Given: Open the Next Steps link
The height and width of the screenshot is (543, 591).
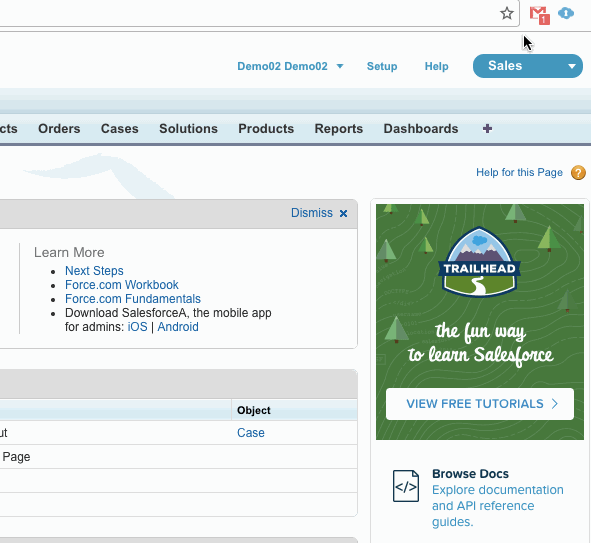Looking at the screenshot, I should 94,271.
